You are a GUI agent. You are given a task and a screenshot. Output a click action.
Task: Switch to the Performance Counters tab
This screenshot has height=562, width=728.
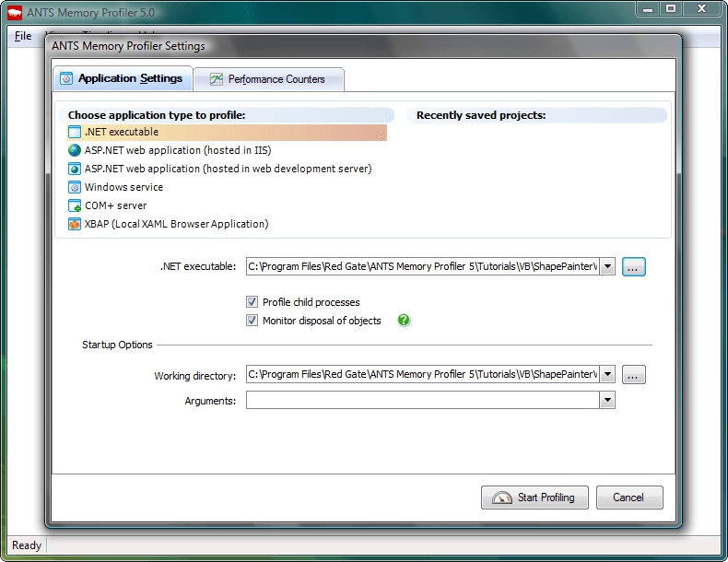[x=269, y=79]
